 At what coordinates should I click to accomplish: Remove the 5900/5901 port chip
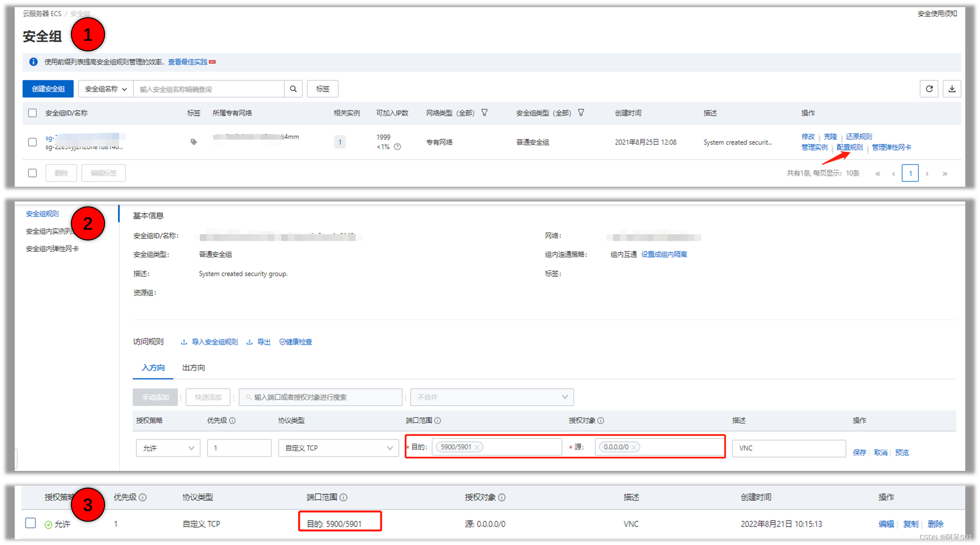point(477,447)
